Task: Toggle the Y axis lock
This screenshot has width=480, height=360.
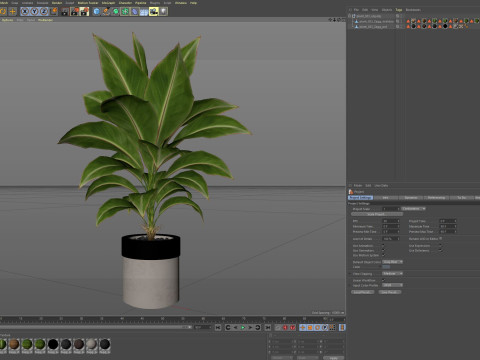Action: point(35,12)
